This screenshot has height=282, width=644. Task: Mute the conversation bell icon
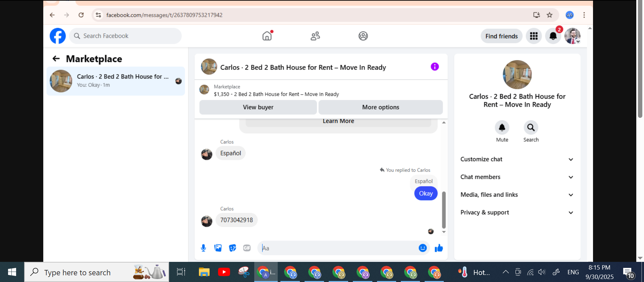pos(502,128)
